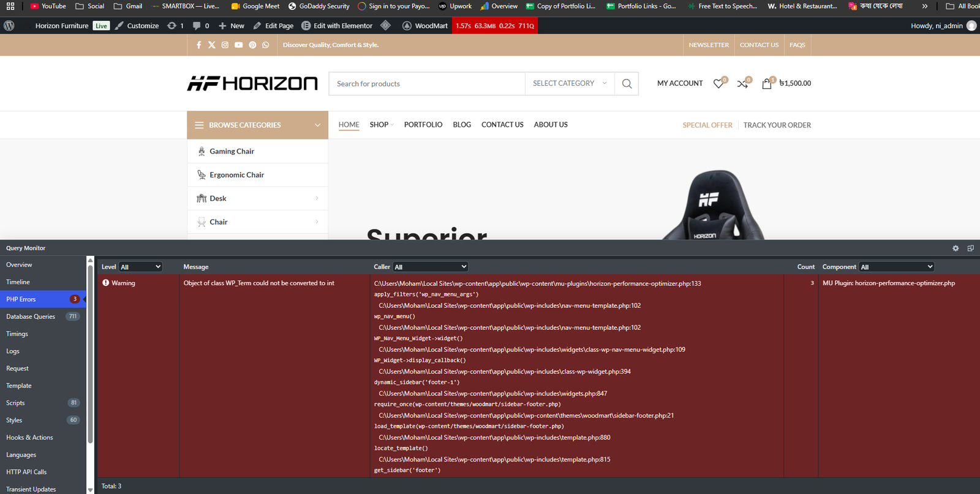Image resolution: width=980 pixels, height=494 pixels.
Task: Click the Facebook social icon
Action: coord(198,45)
